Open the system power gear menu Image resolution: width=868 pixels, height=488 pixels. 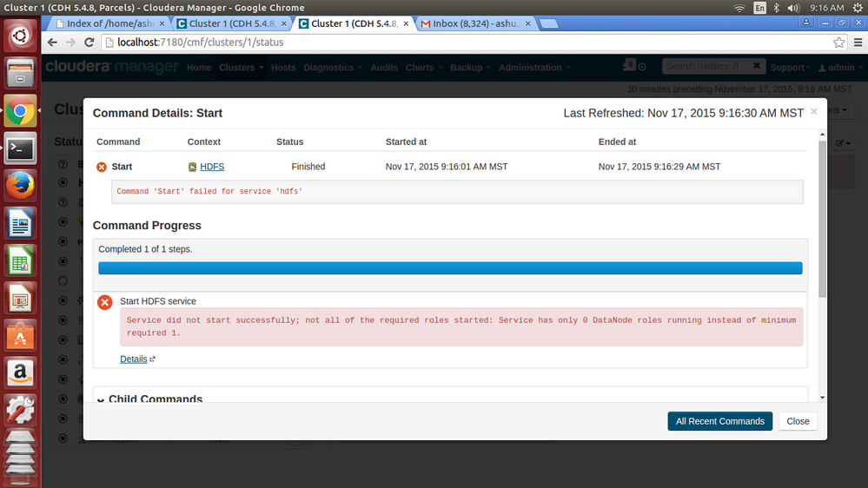[858, 8]
